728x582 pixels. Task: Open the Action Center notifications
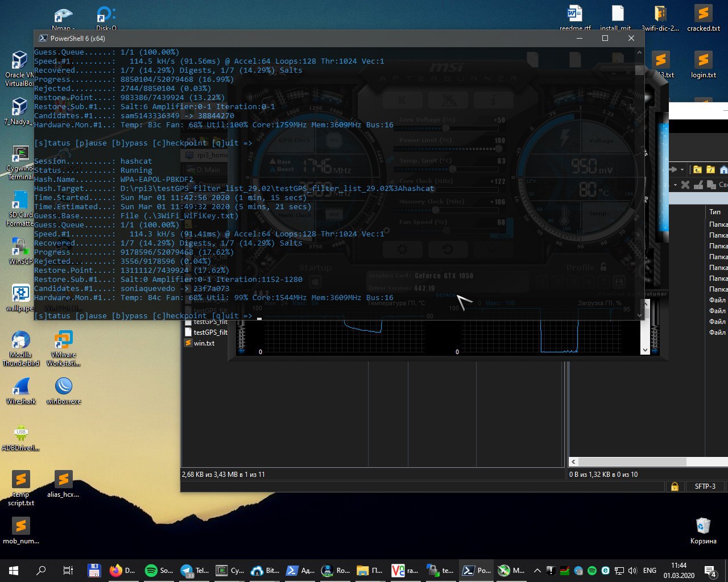[710, 571]
